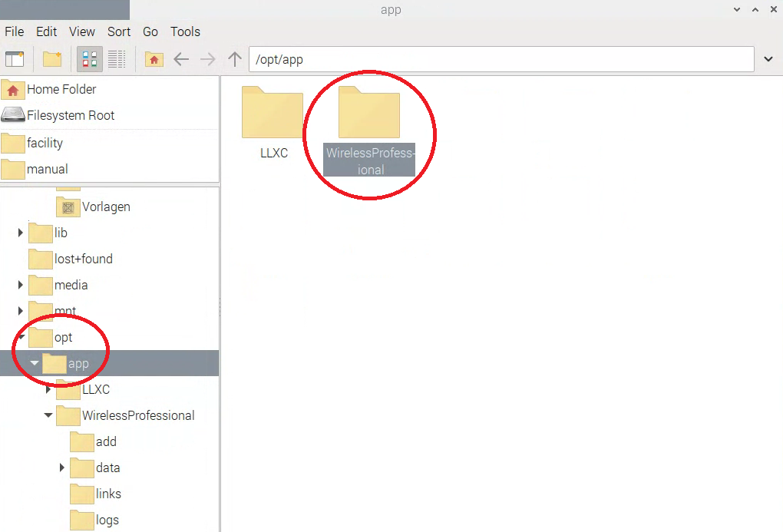Expand the lib tree node
The width and height of the screenshot is (783, 532).
[20, 233]
